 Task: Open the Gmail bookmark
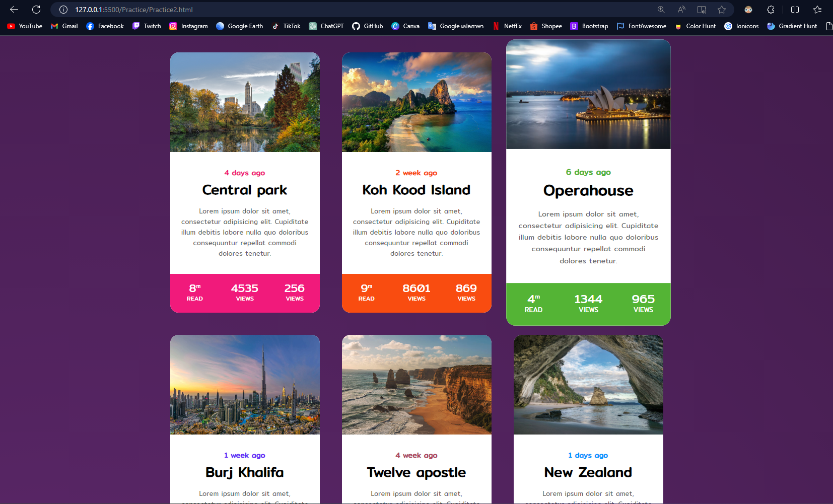[x=64, y=26]
